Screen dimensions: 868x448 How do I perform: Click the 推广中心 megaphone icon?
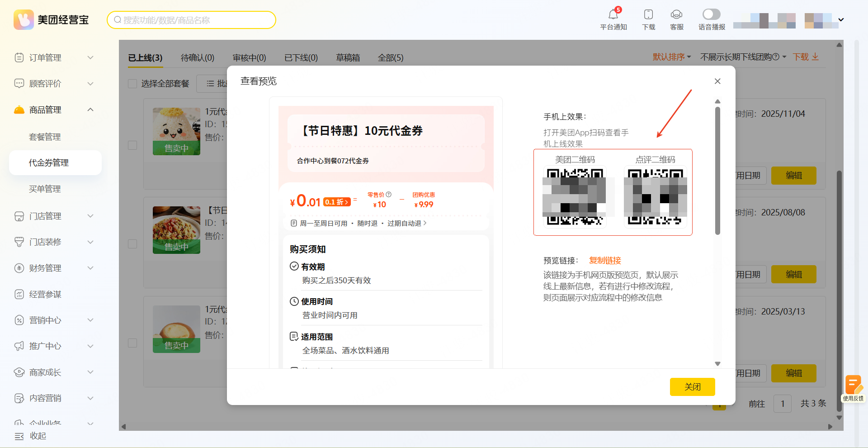(19, 346)
